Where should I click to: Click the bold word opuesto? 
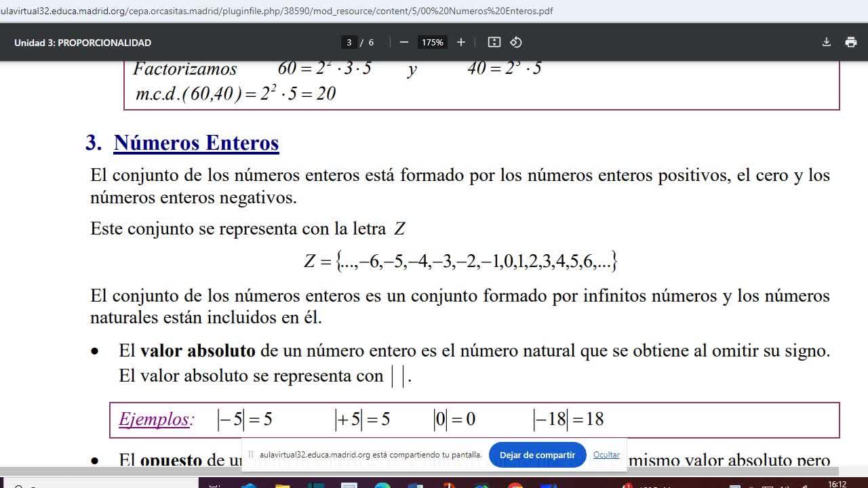171,460
